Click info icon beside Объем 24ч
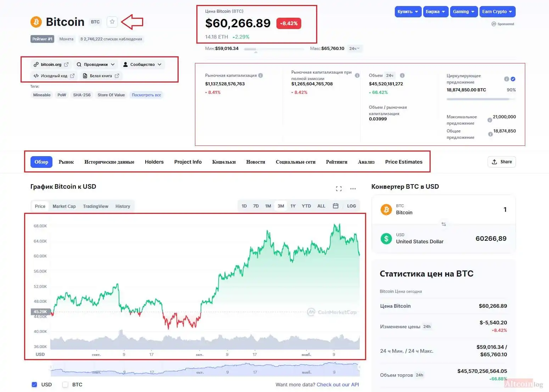 (x=402, y=75)
